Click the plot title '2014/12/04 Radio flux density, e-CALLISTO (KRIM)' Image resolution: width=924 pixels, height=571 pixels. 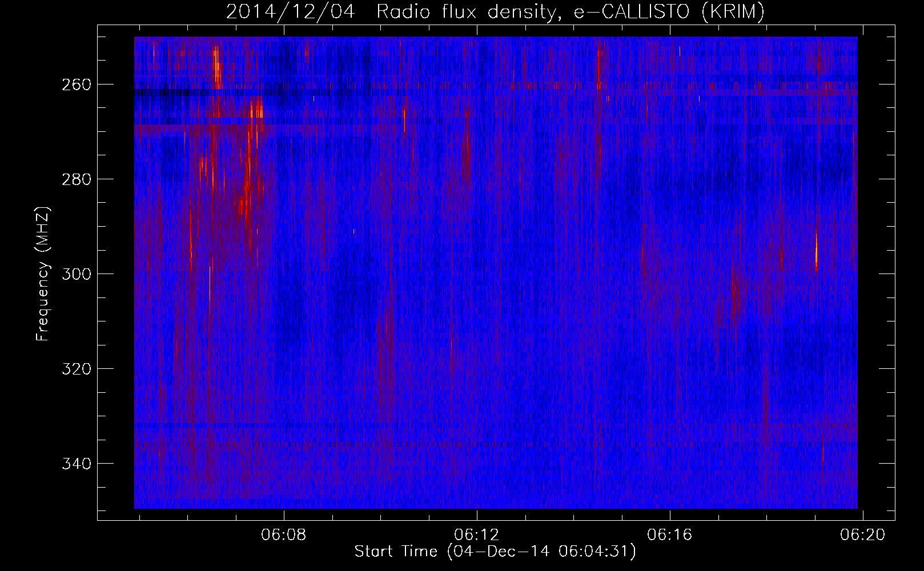pos(495,11)
